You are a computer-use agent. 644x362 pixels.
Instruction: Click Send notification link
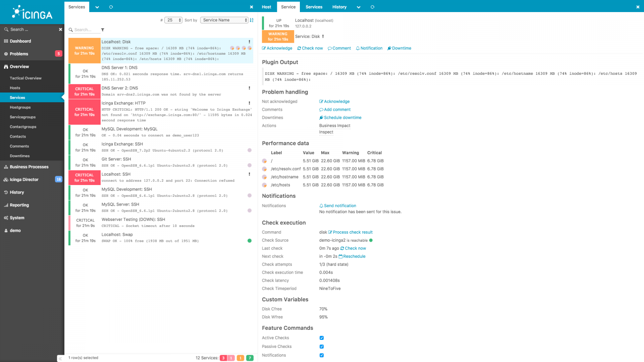[338, 206]
